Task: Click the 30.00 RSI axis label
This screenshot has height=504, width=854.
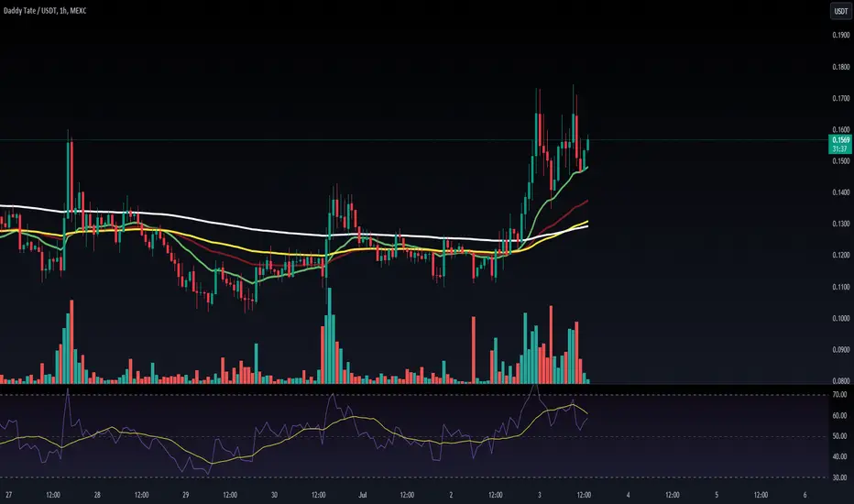Action: pyautogui.click(x=840, y=477)
